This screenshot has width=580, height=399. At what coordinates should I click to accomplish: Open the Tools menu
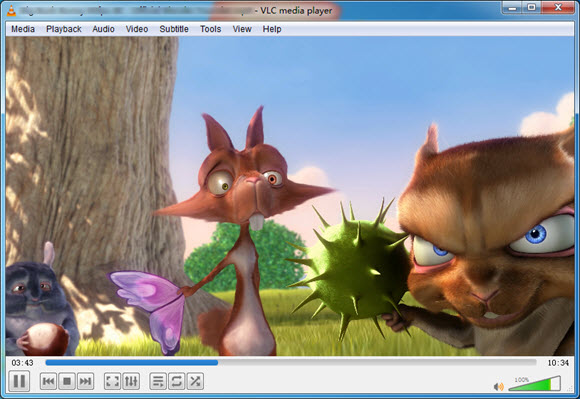coord(210,29)
